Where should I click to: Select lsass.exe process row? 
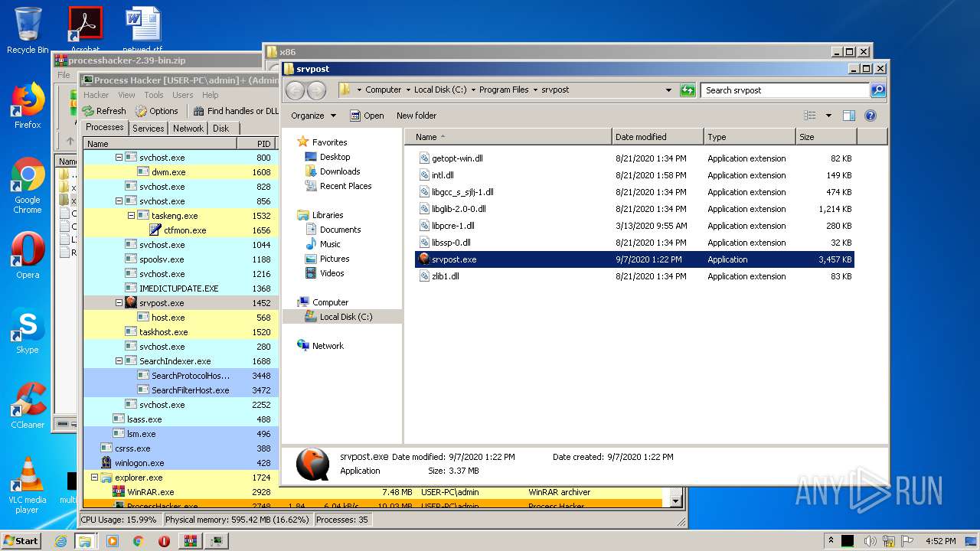tap(181, 419)
